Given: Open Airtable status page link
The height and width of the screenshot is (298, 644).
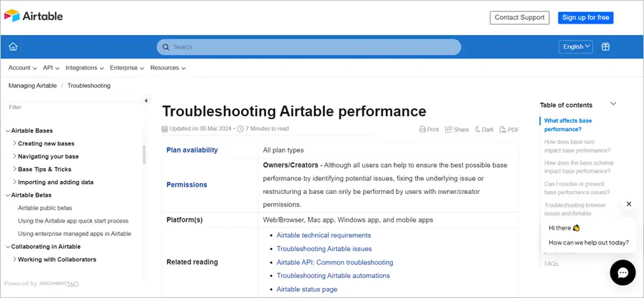Looking at the screenshot, I should coord(307,289).
